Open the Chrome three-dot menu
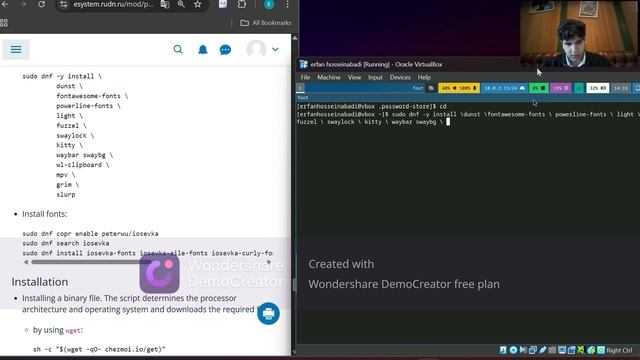This screenshot has width=640, height=360. point(287,4)
